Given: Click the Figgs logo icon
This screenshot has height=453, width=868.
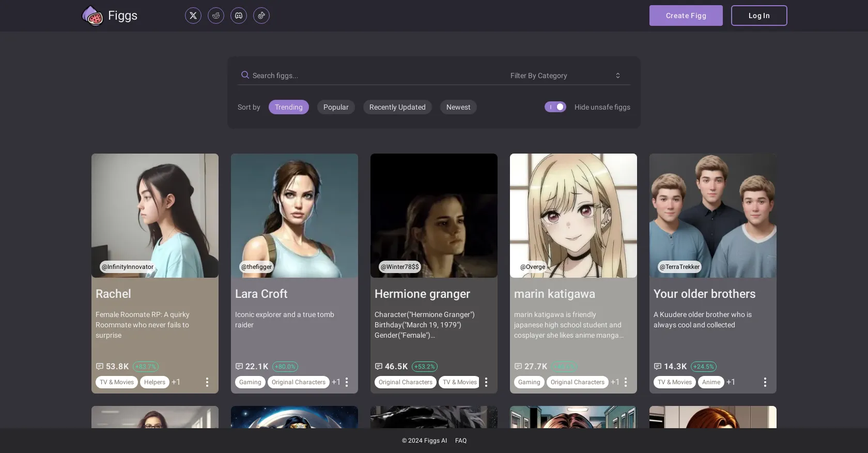Looking at the screenshot, I should (x=92, y=16).
